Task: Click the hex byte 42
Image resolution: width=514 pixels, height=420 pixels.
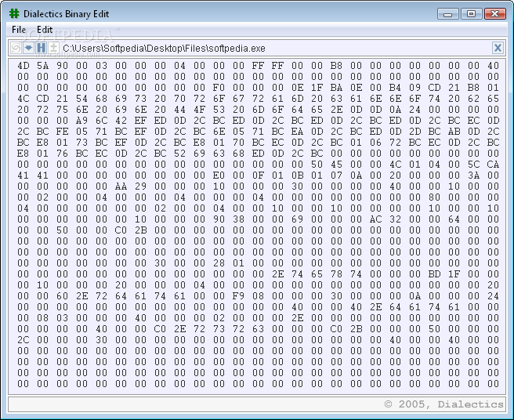Action: tap(121, 121)
